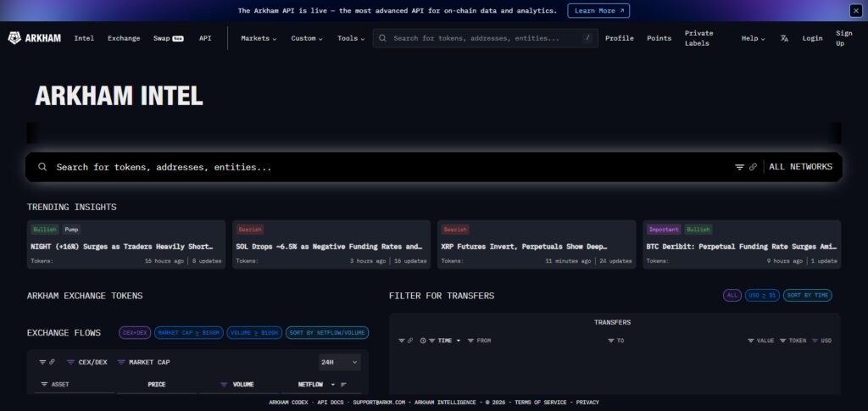Close the Arkham API announcement banner

point(855,10)
